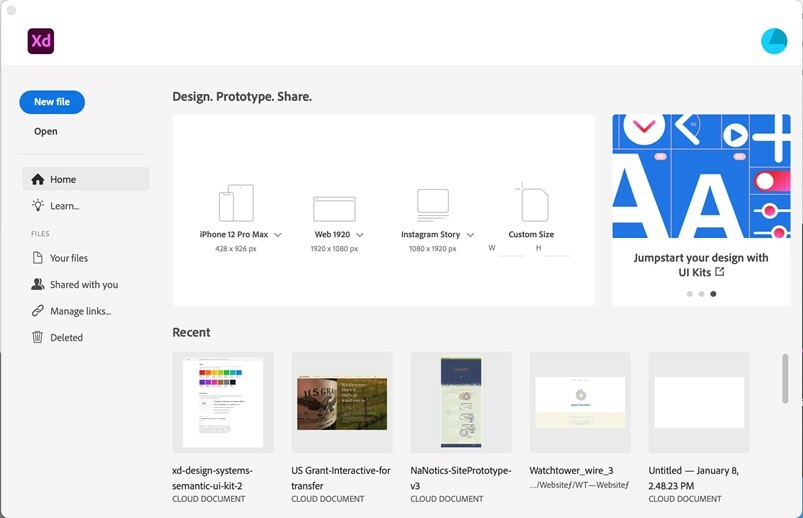Click the external link icon beside UI Kits
Viewport: 803px width, 518px height.
pos(720,272)
